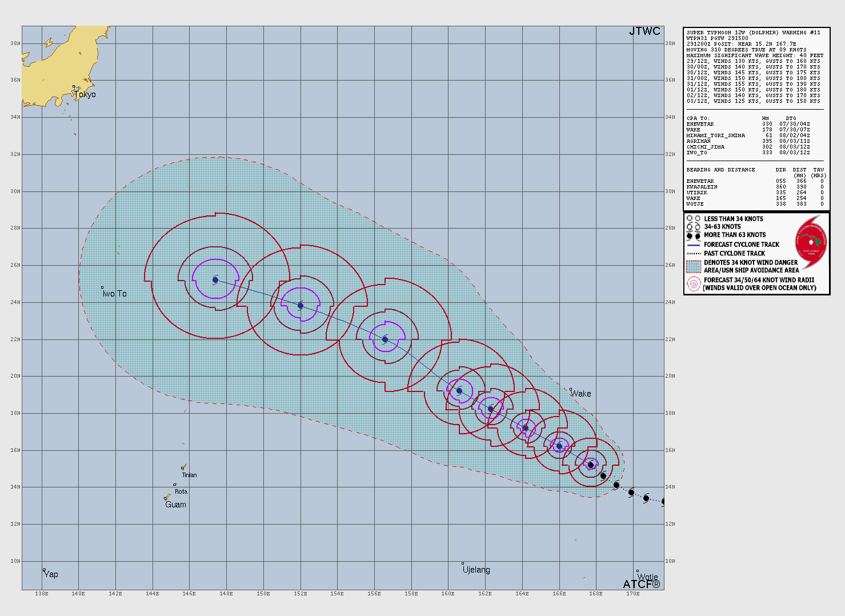
Task: Click the Iwo To label
Action: pyautogui.click(x=115, y=294)
